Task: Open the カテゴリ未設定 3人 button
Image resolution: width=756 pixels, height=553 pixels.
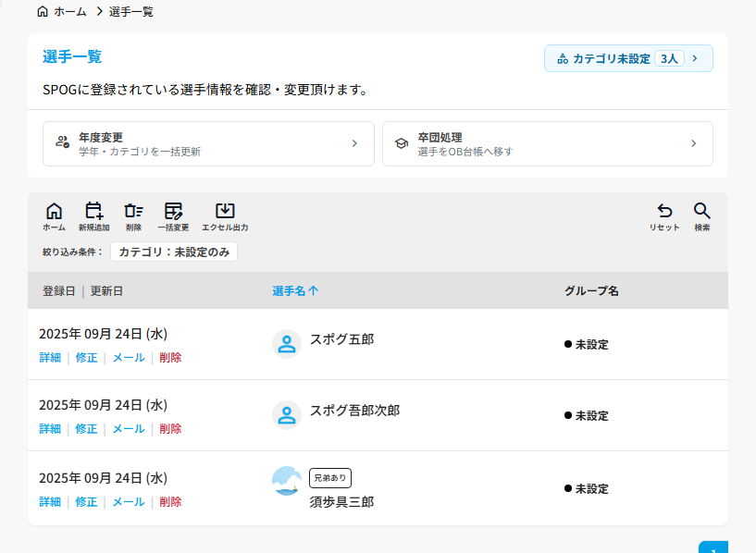Action: point(628,58)
